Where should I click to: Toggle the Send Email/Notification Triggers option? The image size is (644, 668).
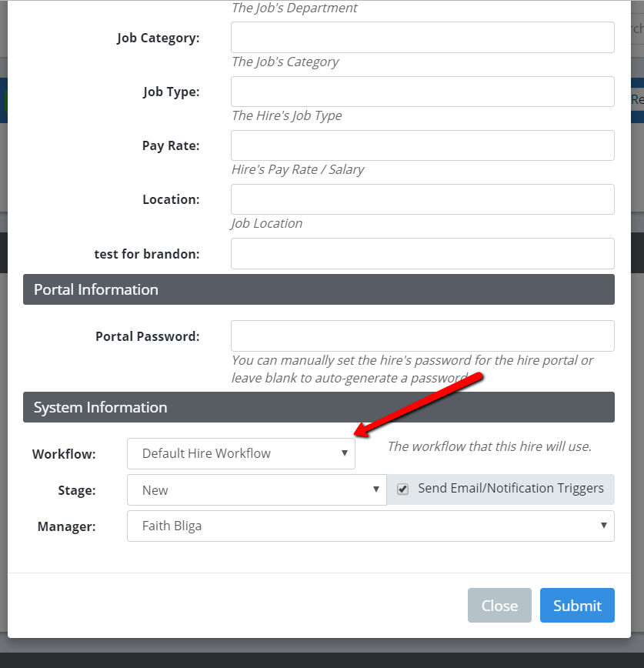tap(402, 489)
